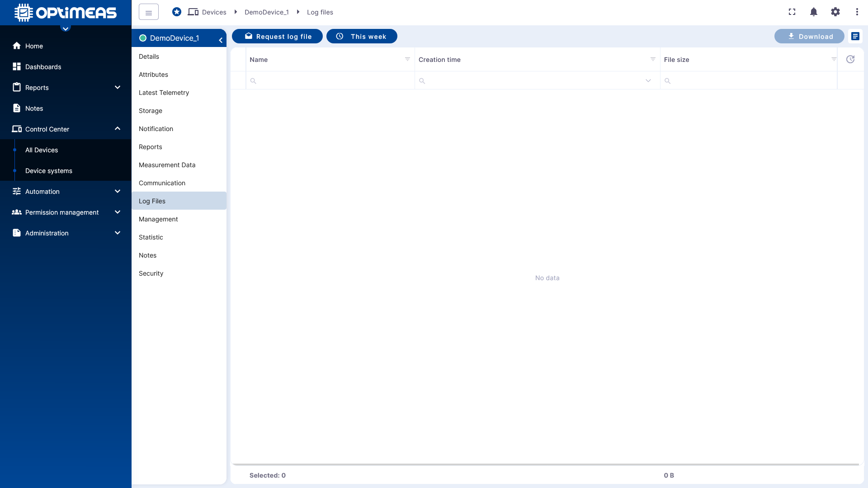
Task: Click the Control Center devices icon
Action: [17, 129]
